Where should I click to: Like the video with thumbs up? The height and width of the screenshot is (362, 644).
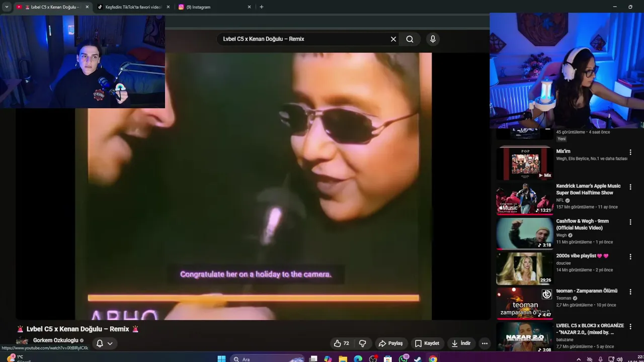[x=341, y=343]
